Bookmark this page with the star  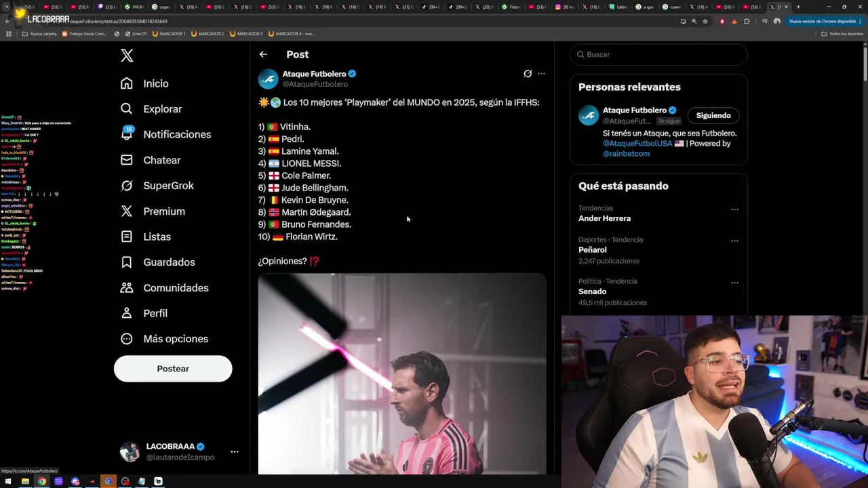click(x=705, y=21)
